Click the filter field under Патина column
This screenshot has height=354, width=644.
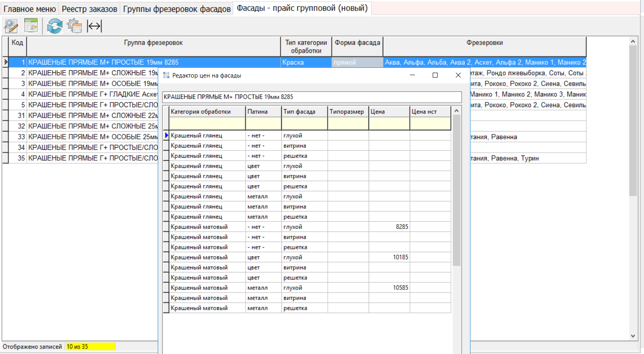click(x=263, y=123)
